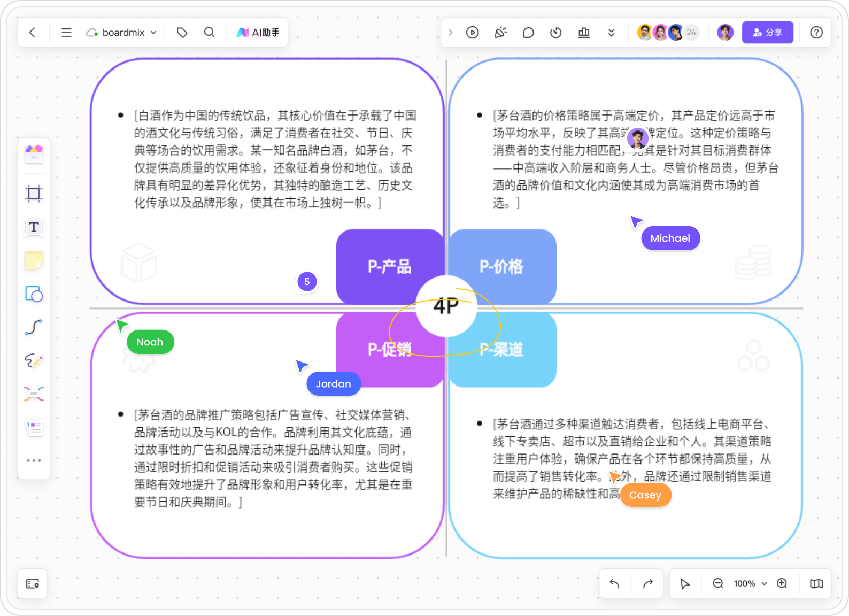Screen dimensions: 849x616
Task: Click the 分享 share button
Action: (x=768, y=33)
